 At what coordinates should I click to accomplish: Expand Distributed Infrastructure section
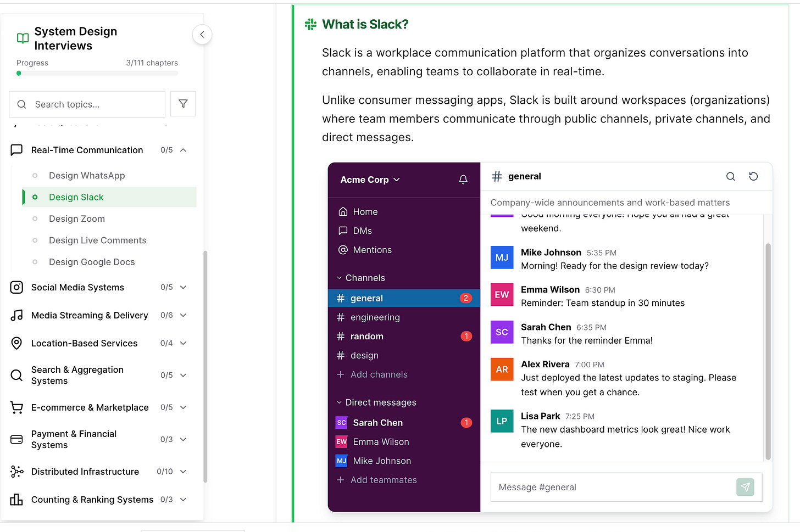coord(184,472)
